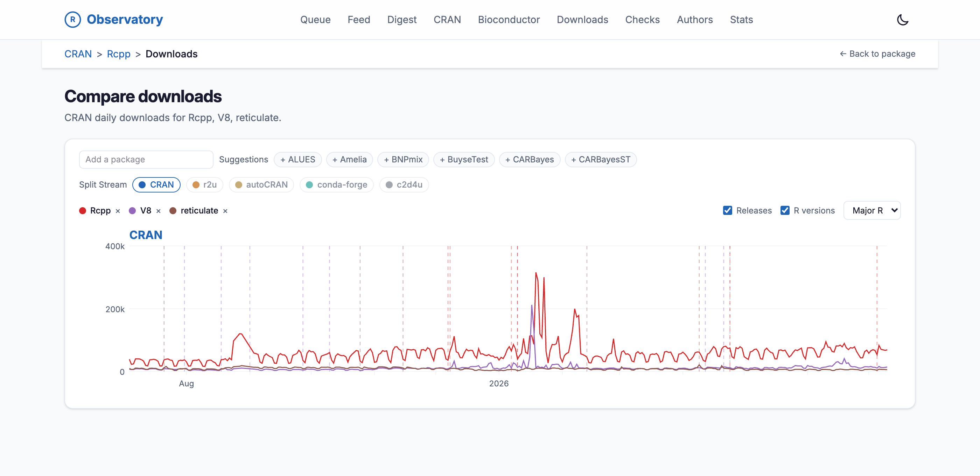980x476 pixels.
Task: Open the CRAN nav item
Action: tap(447, 19)
